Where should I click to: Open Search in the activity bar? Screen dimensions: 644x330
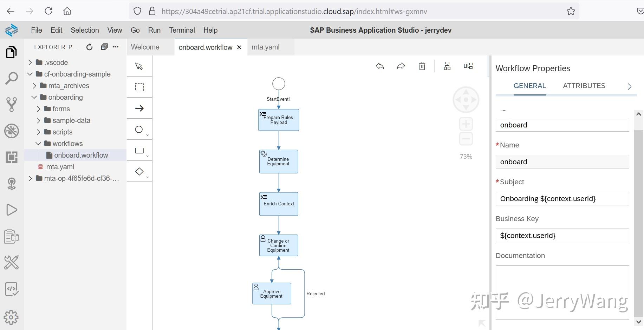[12, 78]
